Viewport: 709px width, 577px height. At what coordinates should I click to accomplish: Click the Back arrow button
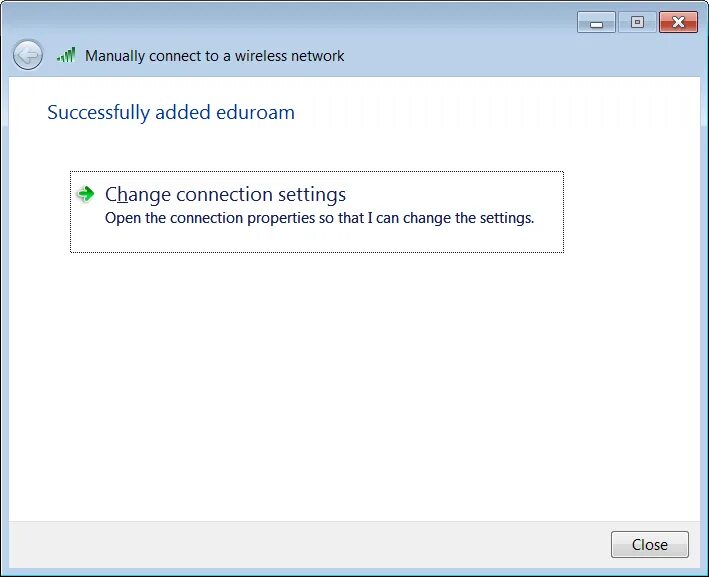click(28, 55)
